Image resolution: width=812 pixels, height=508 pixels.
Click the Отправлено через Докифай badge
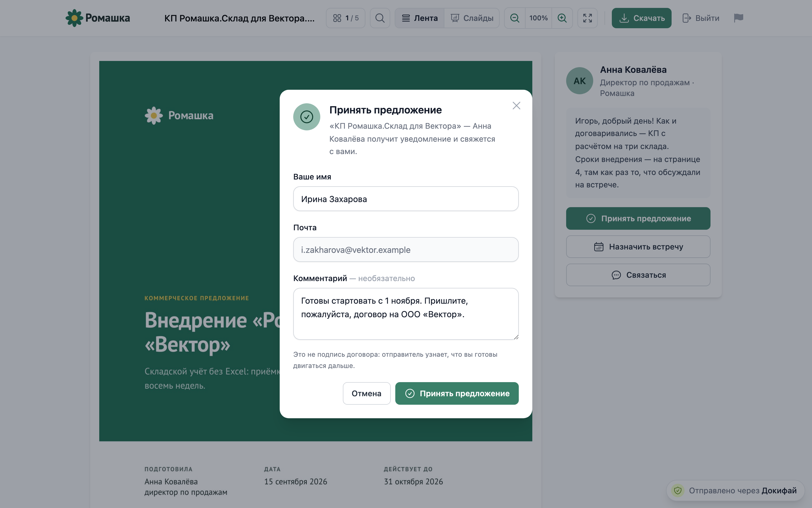pyautogui.click(x=735, y=491)
